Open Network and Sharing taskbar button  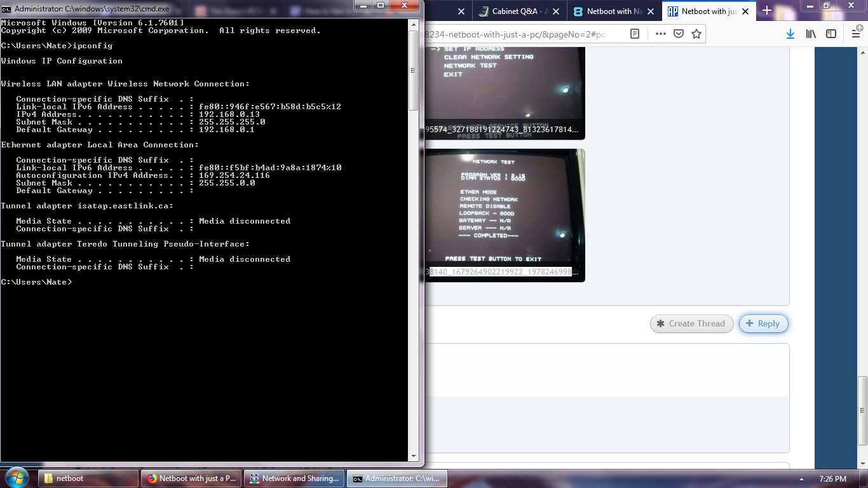point(294,478)
